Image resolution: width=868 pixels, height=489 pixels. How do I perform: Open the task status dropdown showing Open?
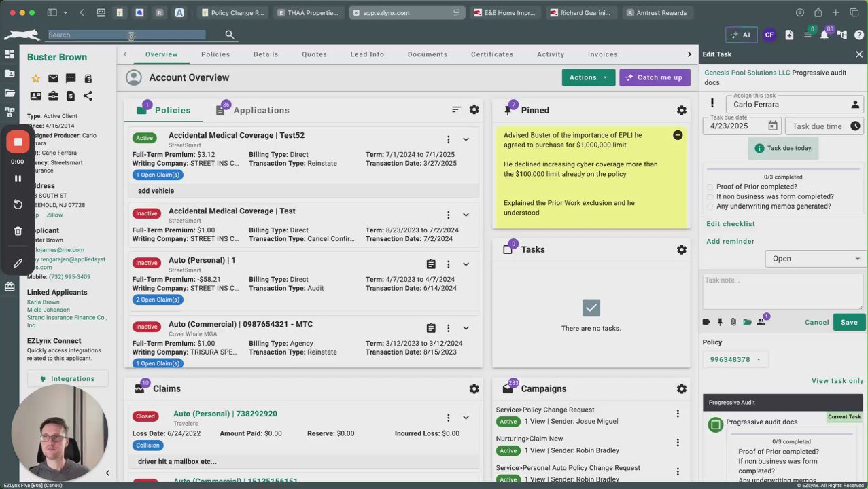[x=814, y=259]
